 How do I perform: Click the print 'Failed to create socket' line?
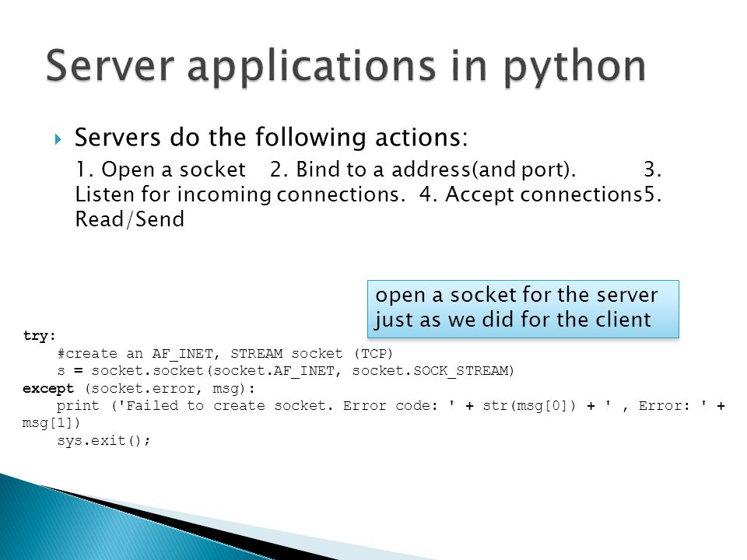tap(391, 406)
